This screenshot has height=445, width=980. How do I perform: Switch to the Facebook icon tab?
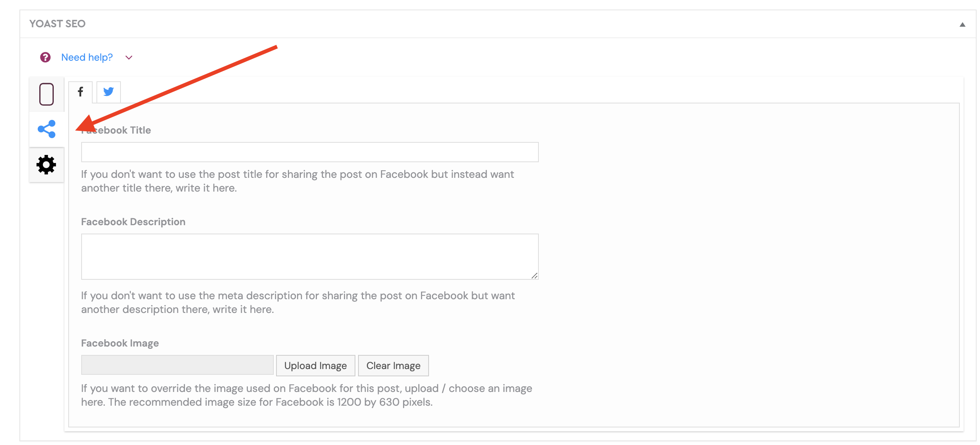coord(80,92)
